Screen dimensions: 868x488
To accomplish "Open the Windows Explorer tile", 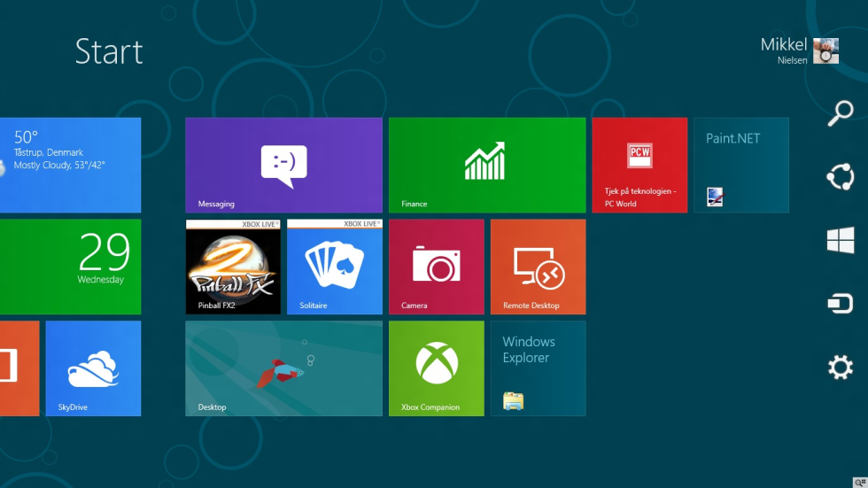I will 539,368.
